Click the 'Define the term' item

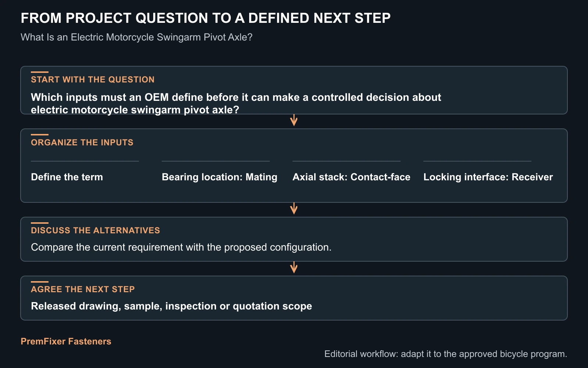[67, 177]
